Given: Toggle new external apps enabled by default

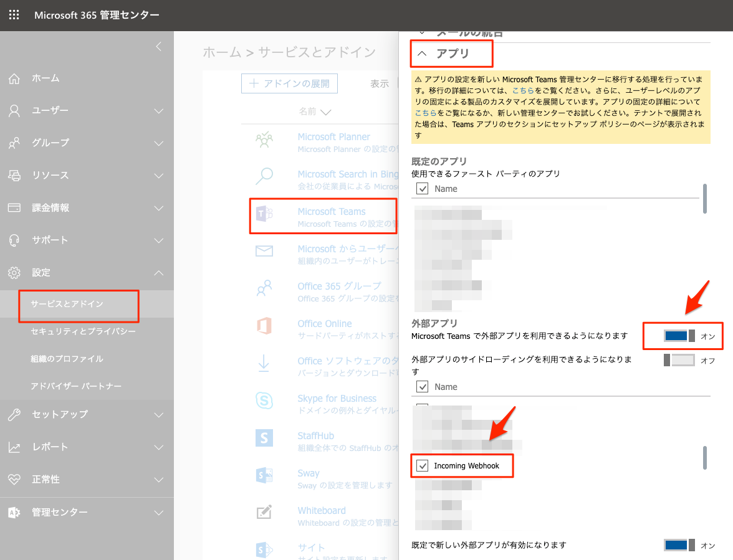Looking at the screenshot, I should (679, 545).
